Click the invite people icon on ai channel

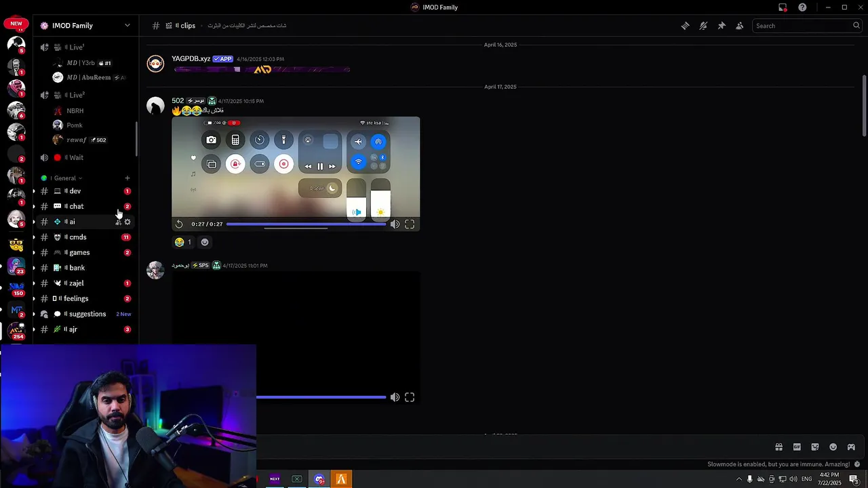(x=118, y=222)
